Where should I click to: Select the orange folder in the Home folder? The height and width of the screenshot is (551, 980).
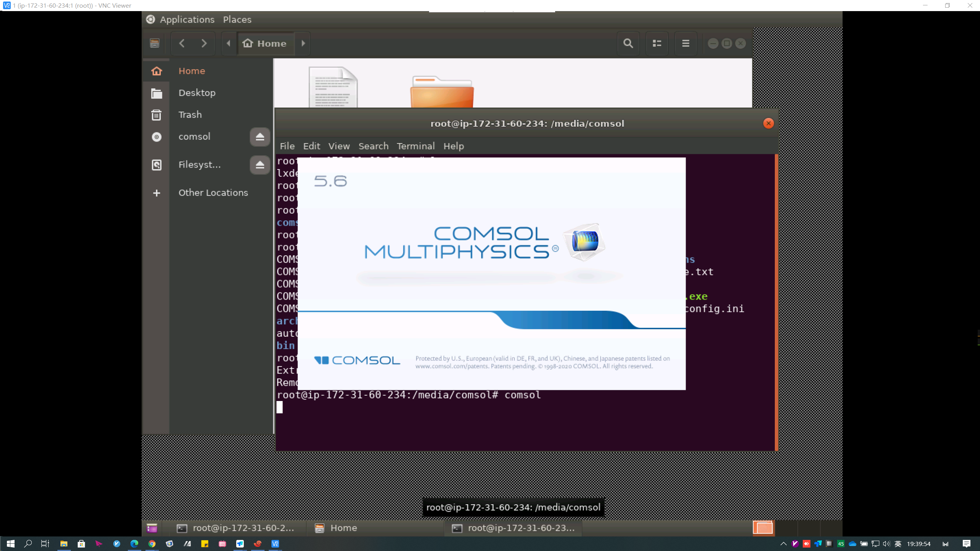(x=442, y=92)
